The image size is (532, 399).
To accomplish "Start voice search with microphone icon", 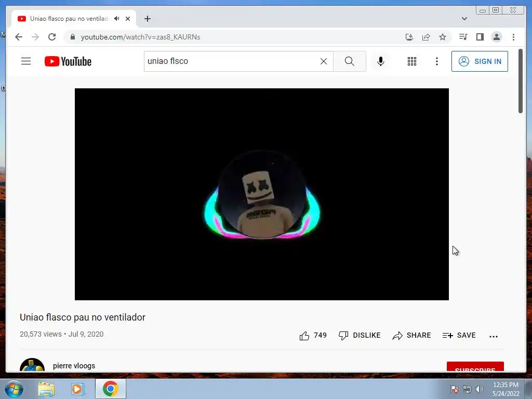I will point(381,61).
